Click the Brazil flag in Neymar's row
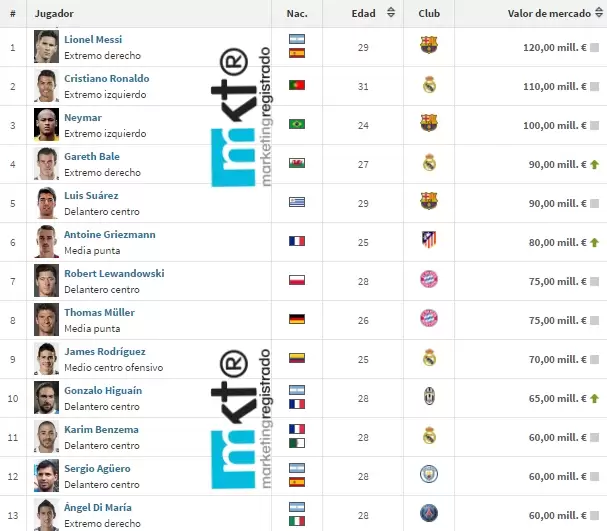 tap(297, 124)
